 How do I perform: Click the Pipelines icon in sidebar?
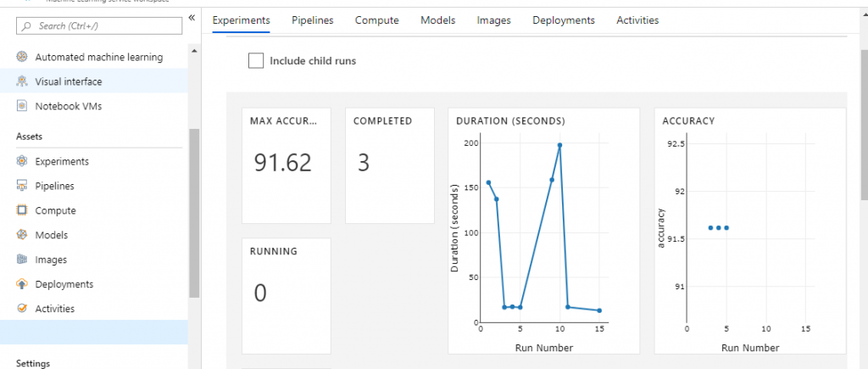click(x=21, y=186)
